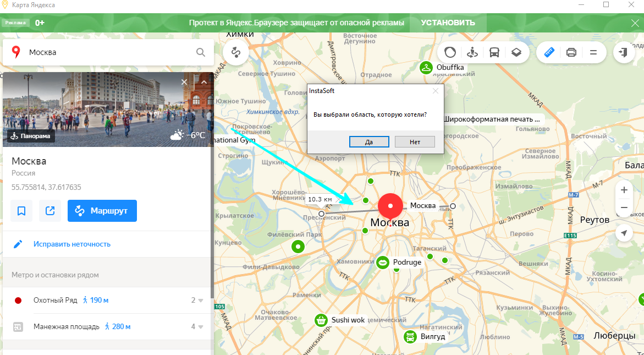Collapse the place card with the chevron
This screenshot has height=355, width=644.
coord(203,82)
